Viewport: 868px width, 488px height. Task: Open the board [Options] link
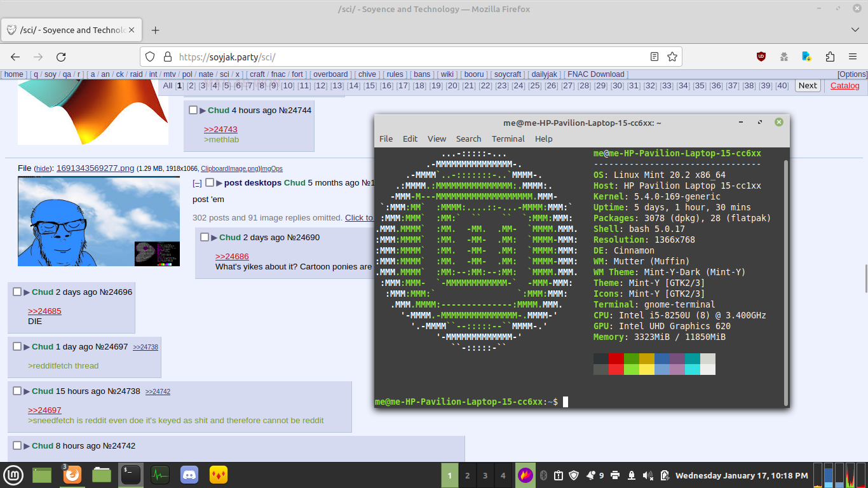(x=852, y=74)
